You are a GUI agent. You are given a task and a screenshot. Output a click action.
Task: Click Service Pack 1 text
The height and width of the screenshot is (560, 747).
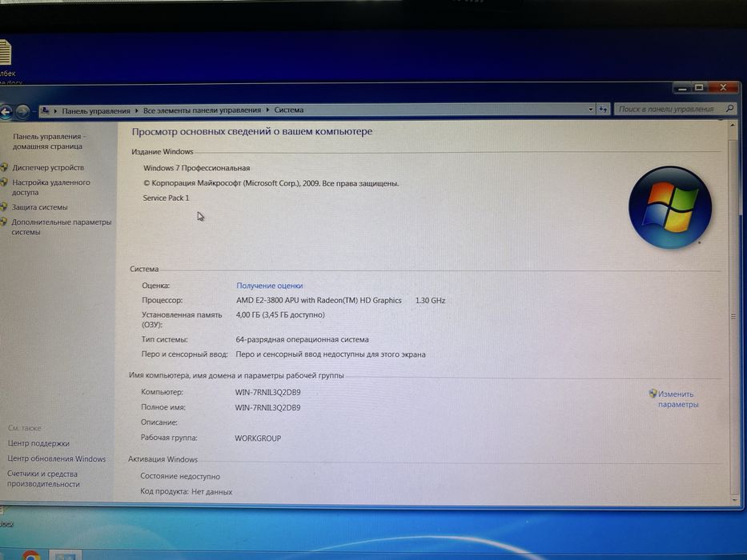tap(166, 198)
